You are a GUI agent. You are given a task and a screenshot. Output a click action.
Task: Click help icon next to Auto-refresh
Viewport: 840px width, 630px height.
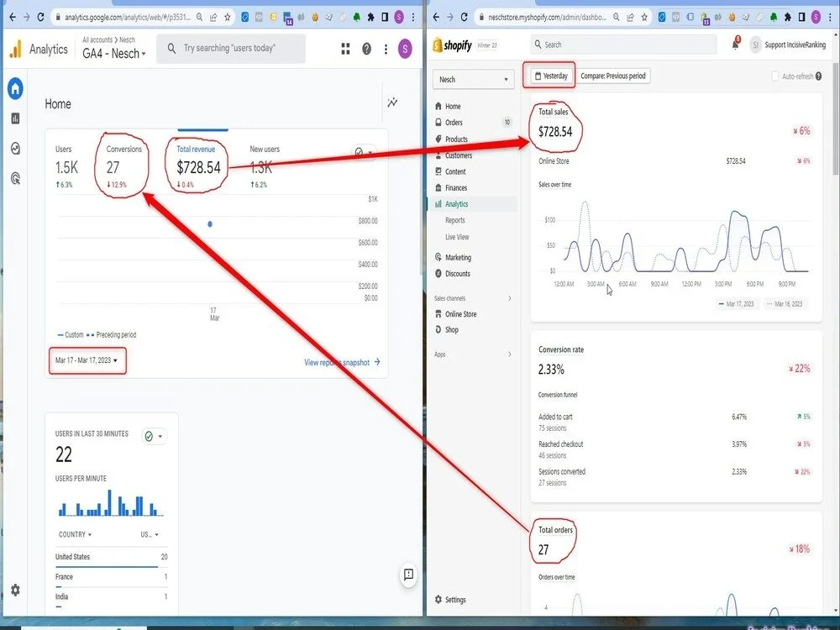[x=818, y=76]
